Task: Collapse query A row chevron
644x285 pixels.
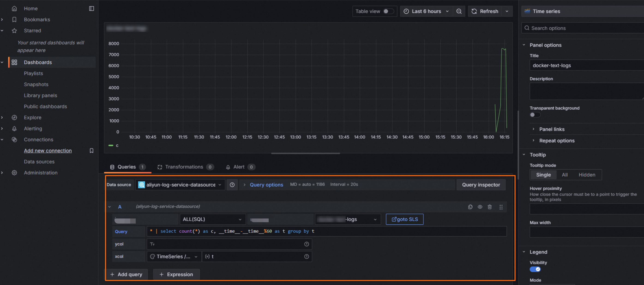Action: pyautogui.click(x=109, y=207)
